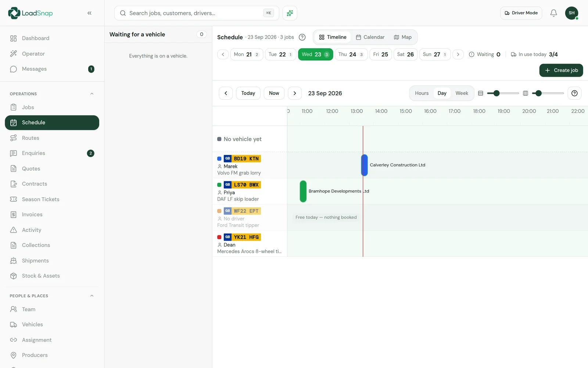
Task: Click the schedule help question-mark icon
Action: [302, 37]
